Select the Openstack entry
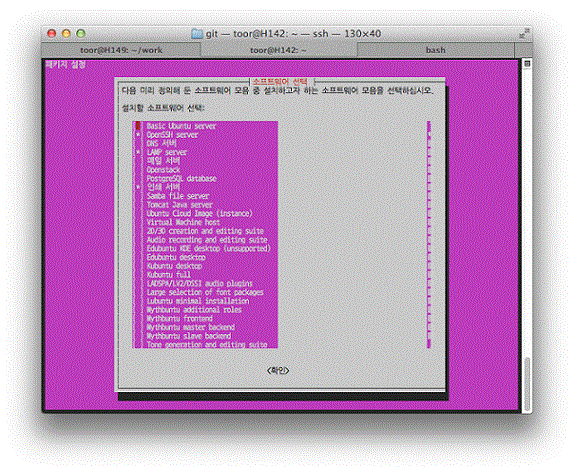The image size is (574, 471). (163, 170)
